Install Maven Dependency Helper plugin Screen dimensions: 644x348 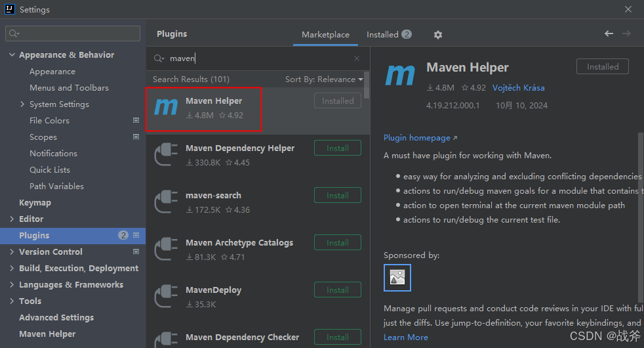338,148
